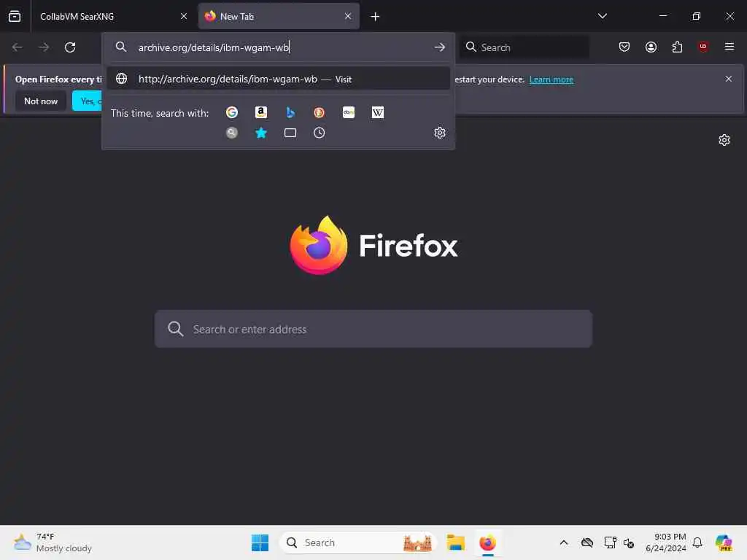Open File Explorer from taskbar
747x560 pixels.
(455, 542)
